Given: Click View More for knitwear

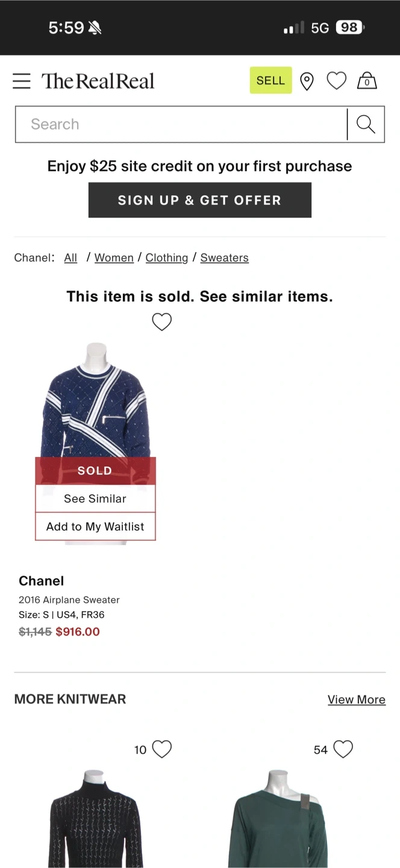Looking at the screenshot, I should point(357,699).
